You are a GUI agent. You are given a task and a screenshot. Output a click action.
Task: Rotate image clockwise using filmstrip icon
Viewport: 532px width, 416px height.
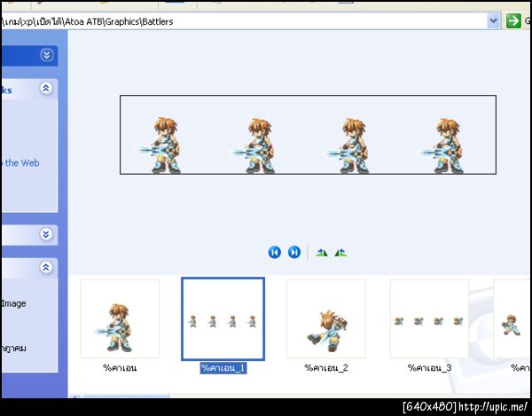point(321,253)
